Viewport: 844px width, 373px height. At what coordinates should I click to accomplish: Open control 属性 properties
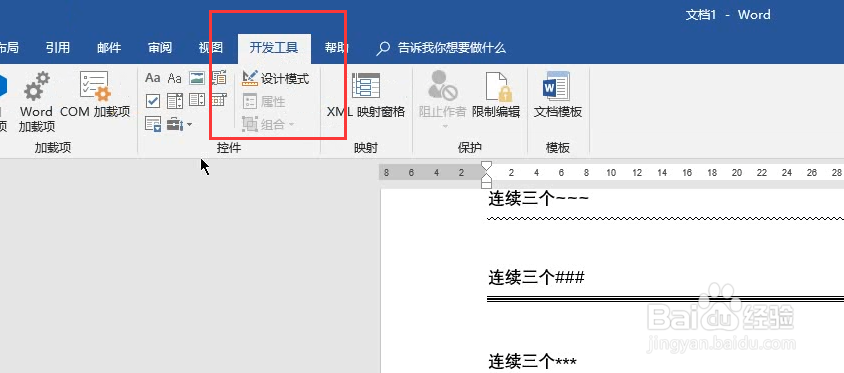point(264,102)
